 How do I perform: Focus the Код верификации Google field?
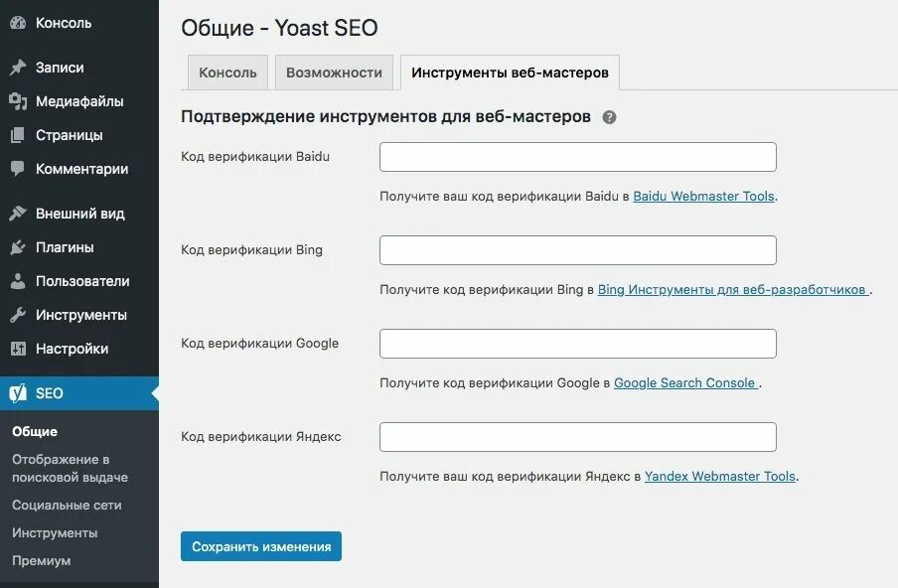pyautogui.click(x=578, y=344)
